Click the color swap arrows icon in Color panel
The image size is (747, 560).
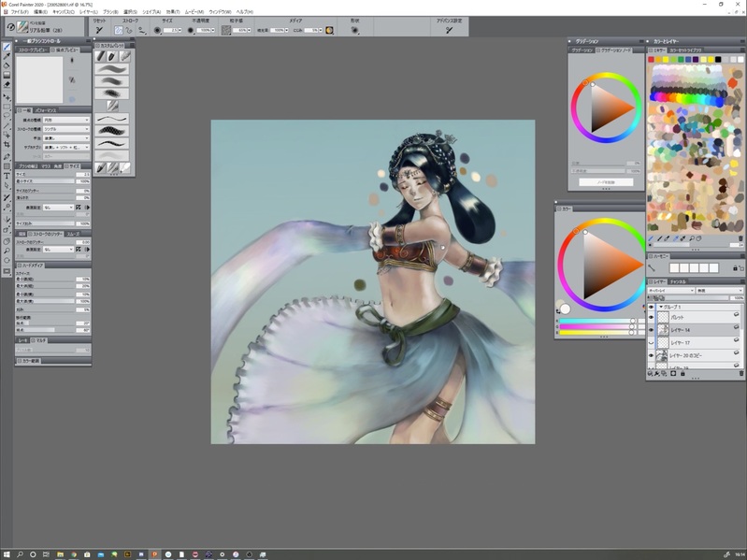coord(558,311)
